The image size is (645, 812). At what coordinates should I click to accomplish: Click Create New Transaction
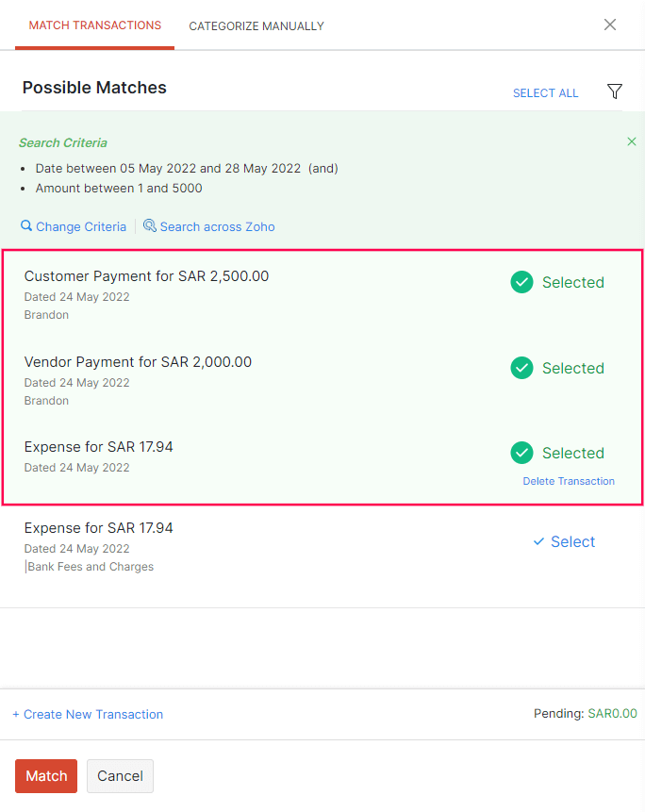88,714
